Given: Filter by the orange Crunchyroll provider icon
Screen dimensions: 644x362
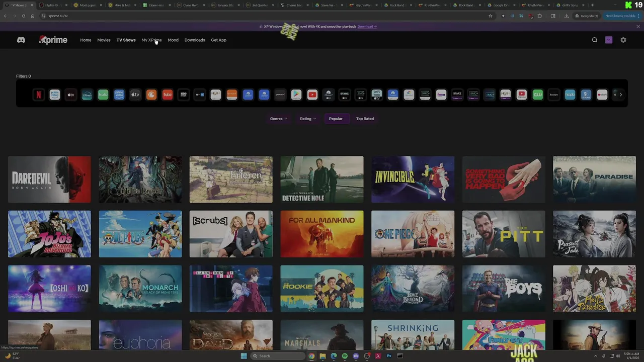Looking at the screenshot, I should [151, 95].
